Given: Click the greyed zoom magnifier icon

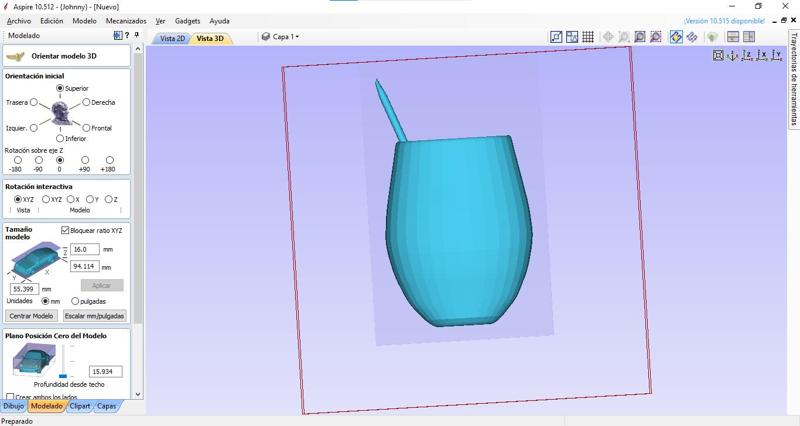Looking at the screenshot, I should coord(623,37).
